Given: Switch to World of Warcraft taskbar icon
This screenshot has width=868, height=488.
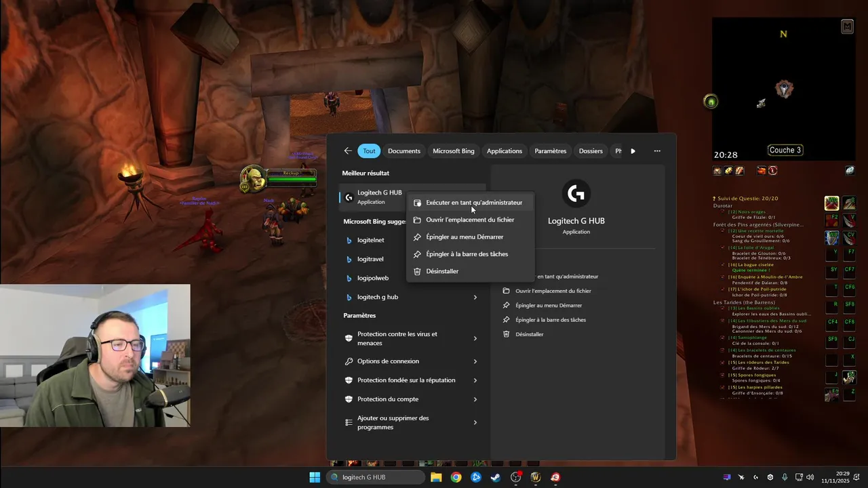Looking at the screenshot, I should 535,477.
